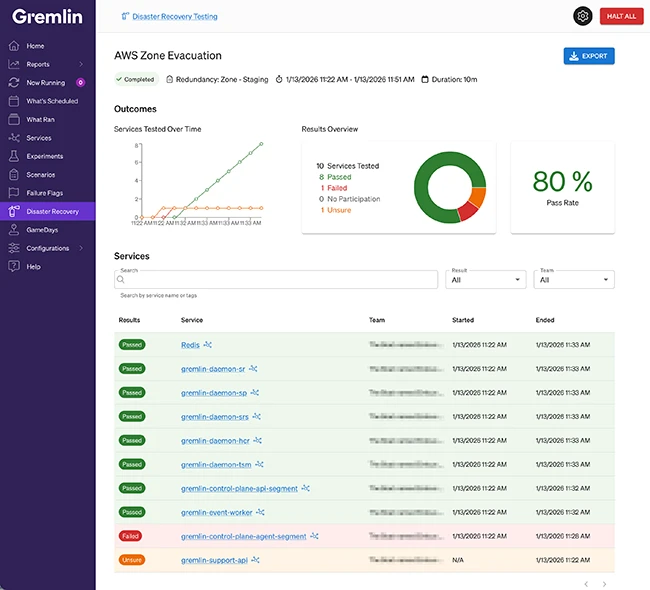This screenshot has width=650, height=590.
Task: Click the Failure Flags icon in sidebar
Action: coord(14,193)
